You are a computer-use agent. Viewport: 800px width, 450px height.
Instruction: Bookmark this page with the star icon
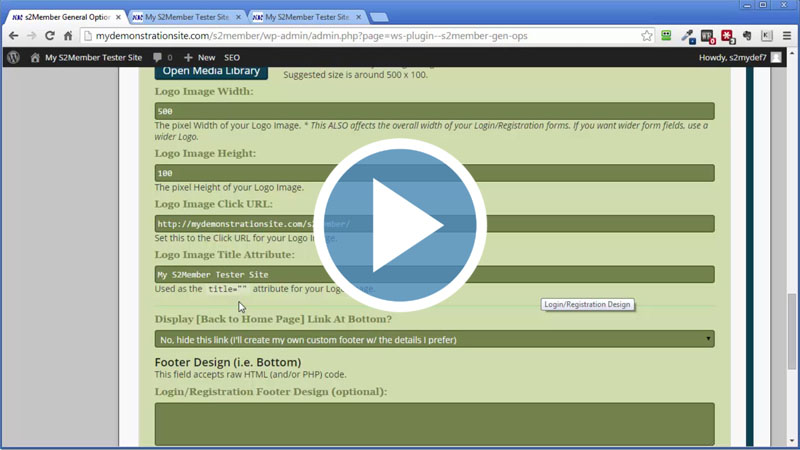tap(647, 36)
